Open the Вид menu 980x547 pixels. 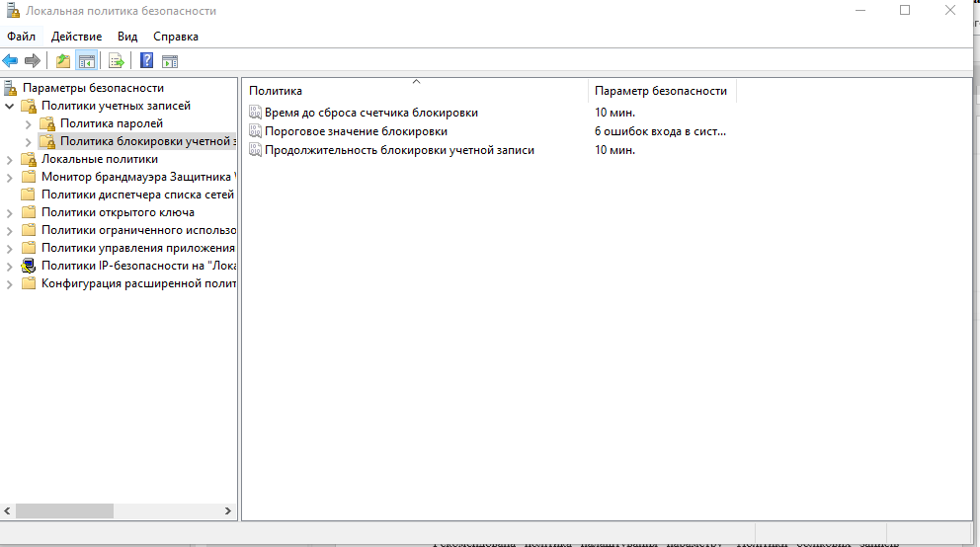tap(127, 37)
